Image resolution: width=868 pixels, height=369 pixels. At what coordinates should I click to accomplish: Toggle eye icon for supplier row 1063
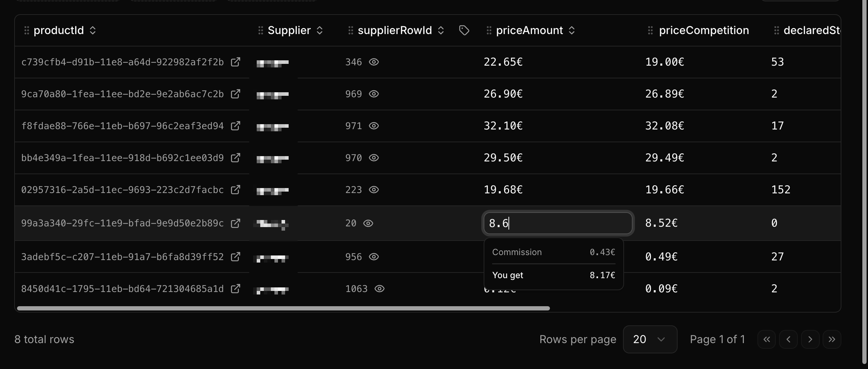click(379, 289)
